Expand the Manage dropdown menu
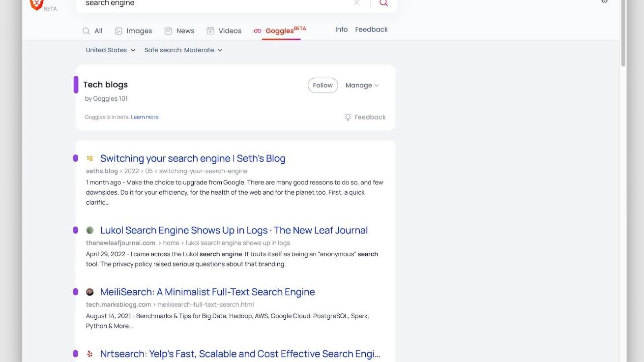The image size is (644, 362). click(362, 85)
